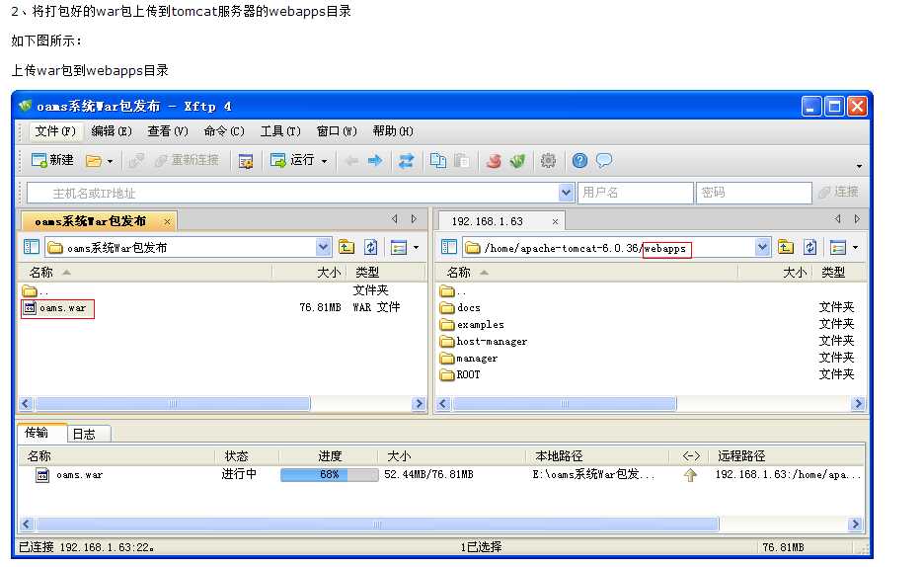Image resolution: width=924 pixels, height=567 pixels.
Task: Open the folder icon in the main toolbar
Action: [x=93, y=160]
